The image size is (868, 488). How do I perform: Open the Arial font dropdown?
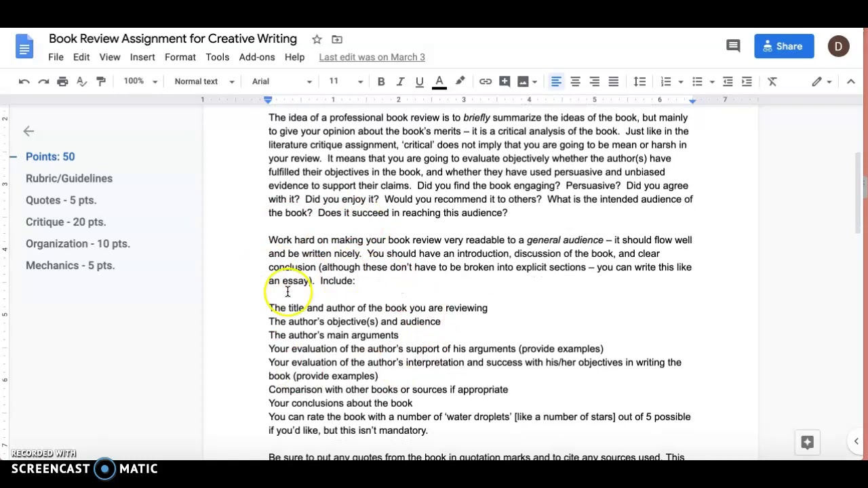point(282,81)
